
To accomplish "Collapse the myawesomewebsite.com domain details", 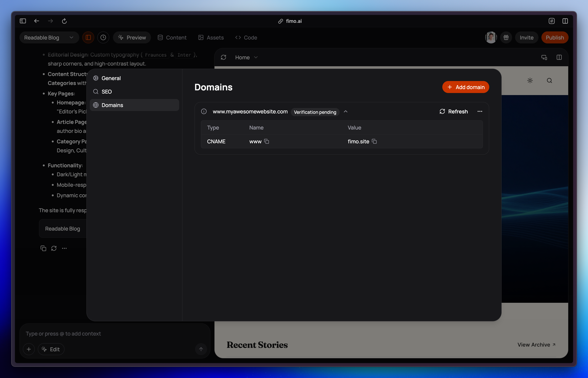I will point(346,112).
